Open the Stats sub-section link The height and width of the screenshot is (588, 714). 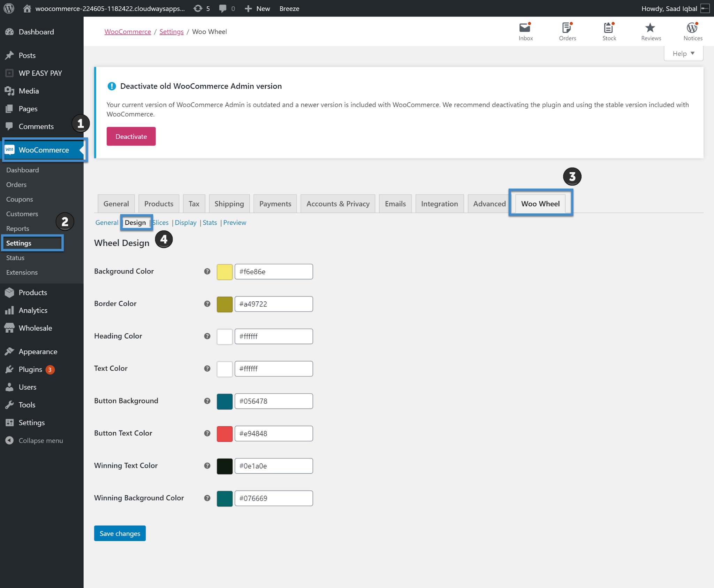[210, 223]
